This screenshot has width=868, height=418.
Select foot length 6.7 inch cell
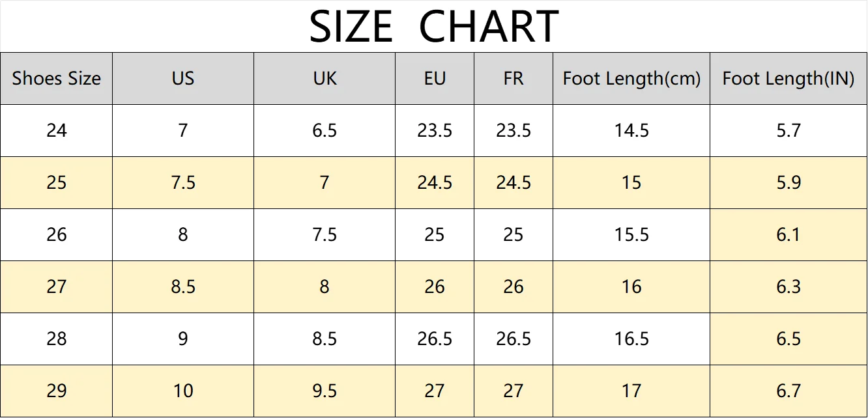coord(788,391)
